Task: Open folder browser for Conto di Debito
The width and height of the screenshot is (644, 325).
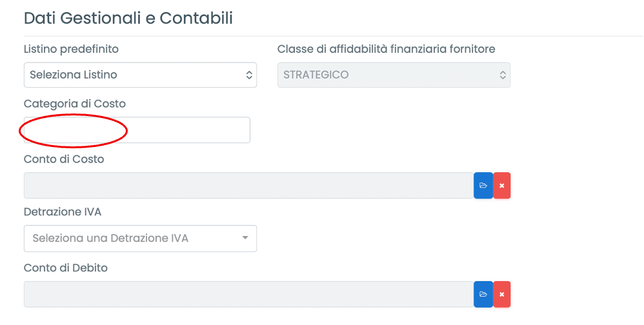Action: tap(483, 295)
